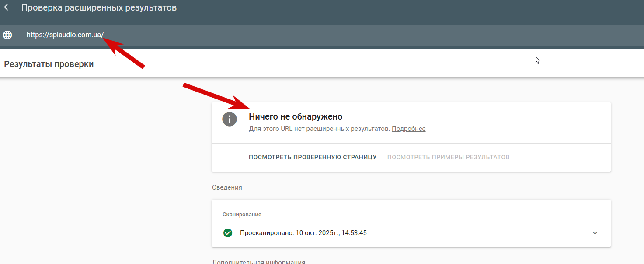644x264 pixels.
Task: Open ПОСМОТРЕТЬ ПРОВЕРЕННУЮ СТРАНИЦУ
Action: point(313,157)
